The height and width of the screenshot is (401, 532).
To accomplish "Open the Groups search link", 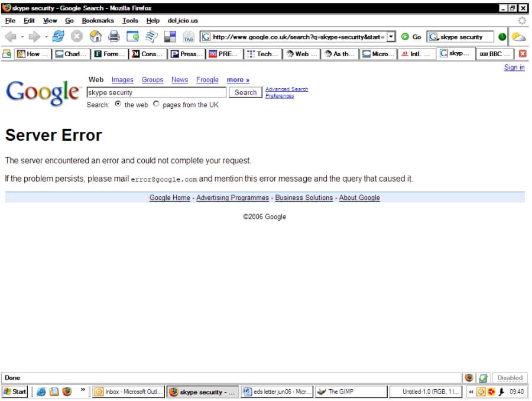I will click(153, 80).
